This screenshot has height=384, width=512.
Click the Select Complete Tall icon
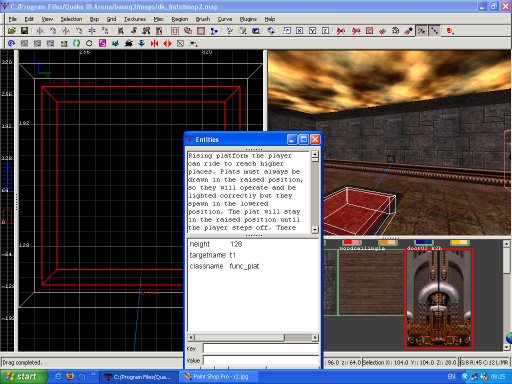(x=121, y=31)
